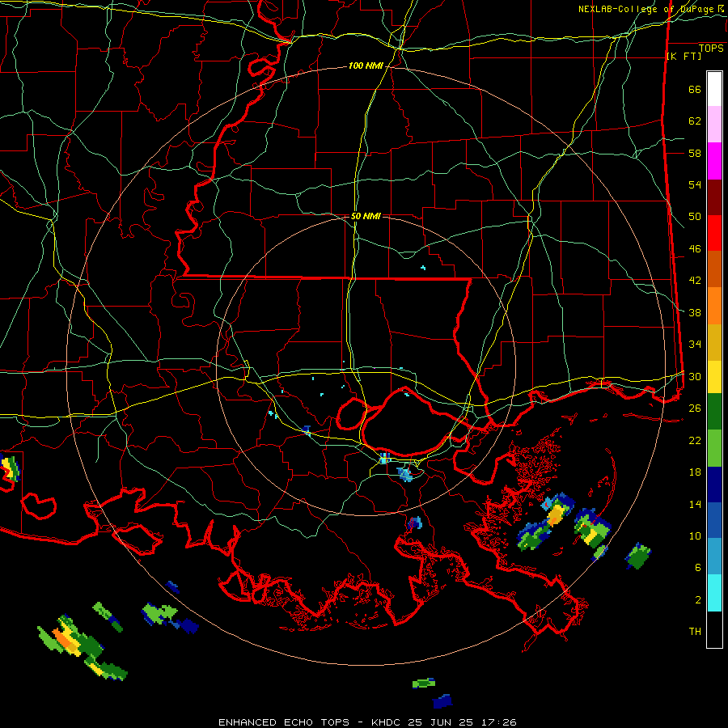Click the '100 NMI' range ring label
Image resolution: width=728 pixels, height=728 pixels.
point(366,66)
